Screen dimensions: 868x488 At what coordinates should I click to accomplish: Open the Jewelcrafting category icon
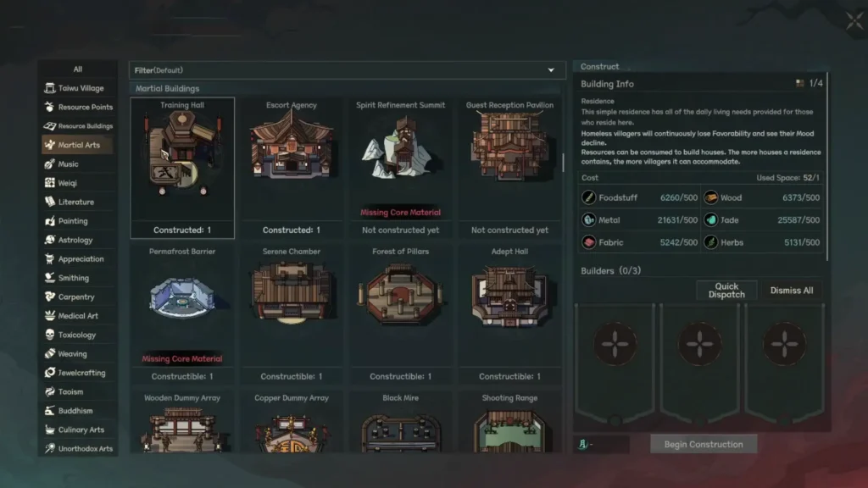50,373
